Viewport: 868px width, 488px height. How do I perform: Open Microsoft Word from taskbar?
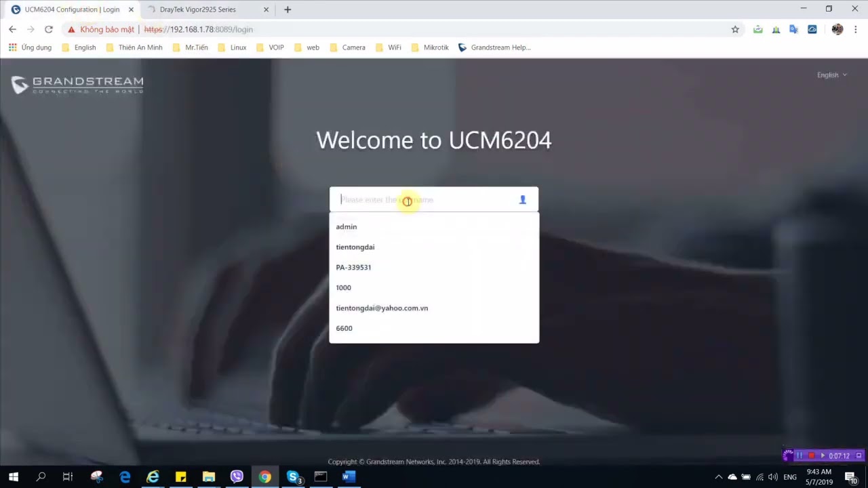[349, 476]
